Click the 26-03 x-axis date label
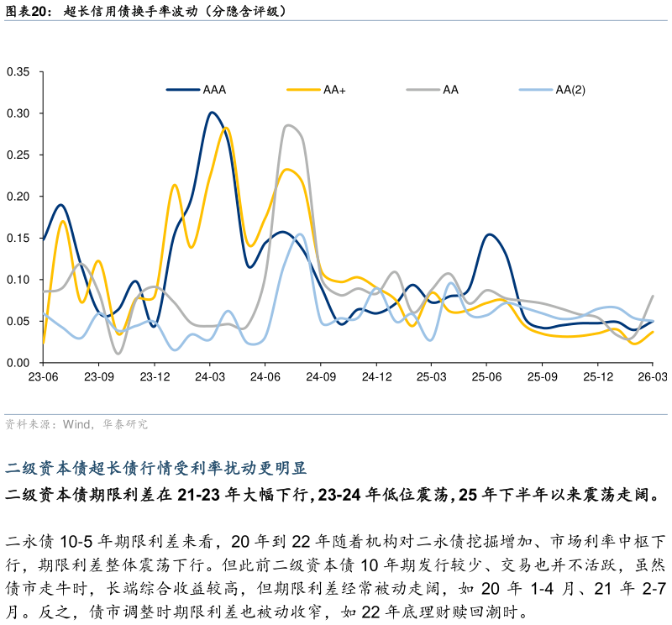This screenshot has height=625, width=672. pyautogui.click(x=653, y=378)
